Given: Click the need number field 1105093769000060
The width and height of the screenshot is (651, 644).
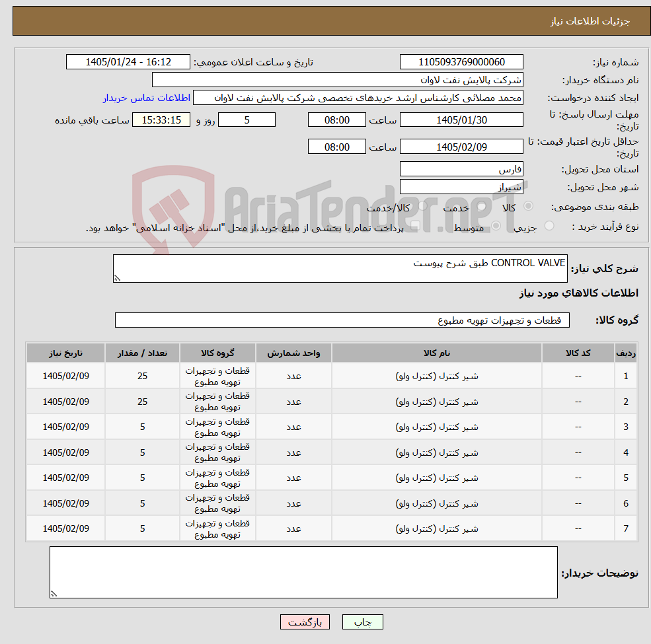Looking at the screenshot, I should point(461,62).
